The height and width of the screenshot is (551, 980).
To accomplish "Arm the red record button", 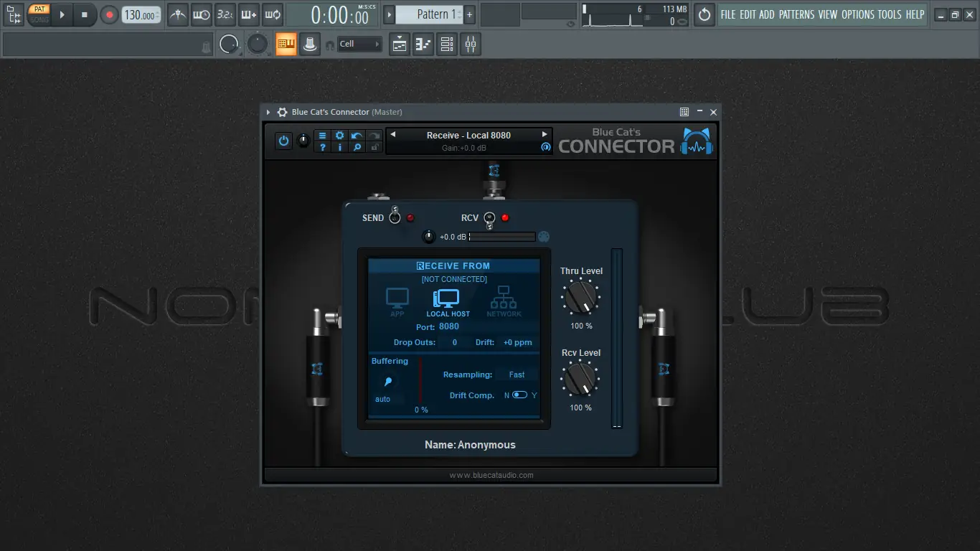I will pyautogui.click(x=109, y=14).
